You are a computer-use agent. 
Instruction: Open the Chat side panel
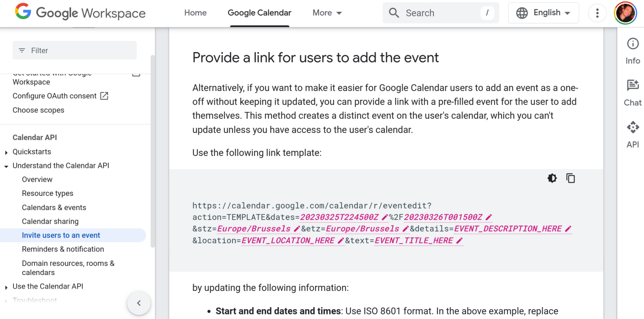pyautogui.click(x=632, y=93)
